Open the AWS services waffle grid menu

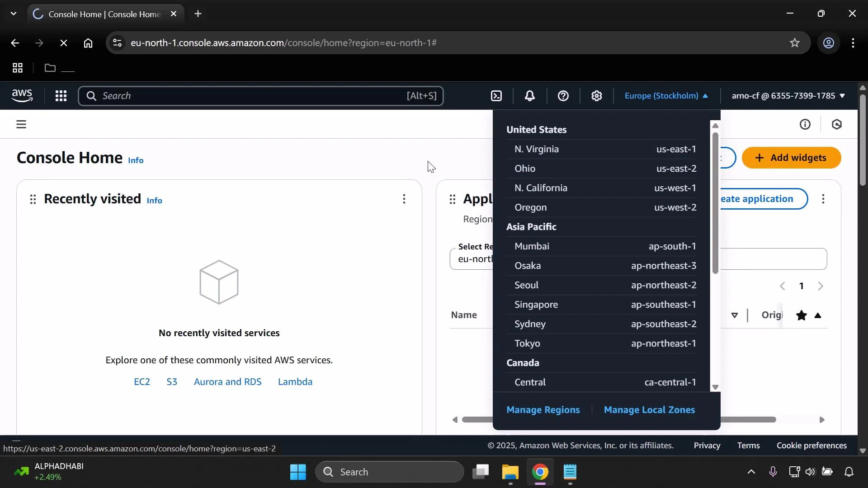point(61,96)
